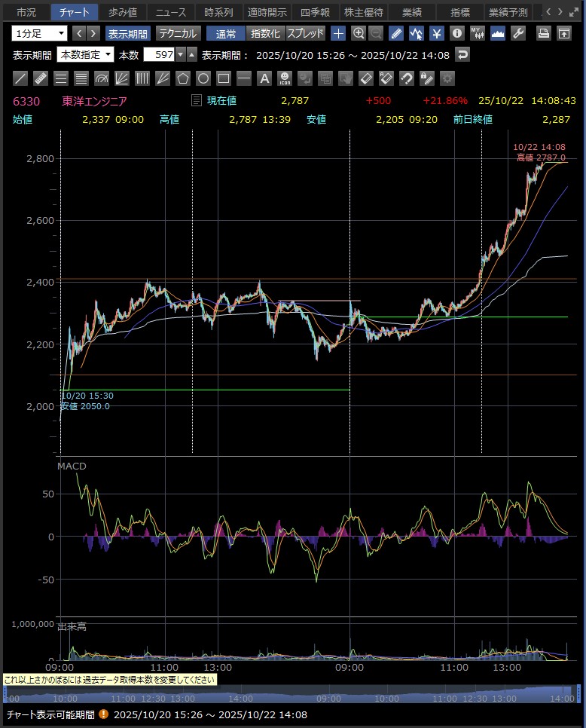The width and height of the screenshot is (586, 728).
Task: Toggle the crosshair cursor button
Action: coord(338,33)
